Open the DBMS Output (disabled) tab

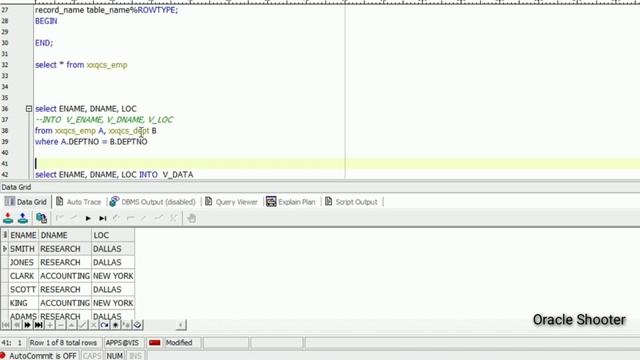(153, 202)
